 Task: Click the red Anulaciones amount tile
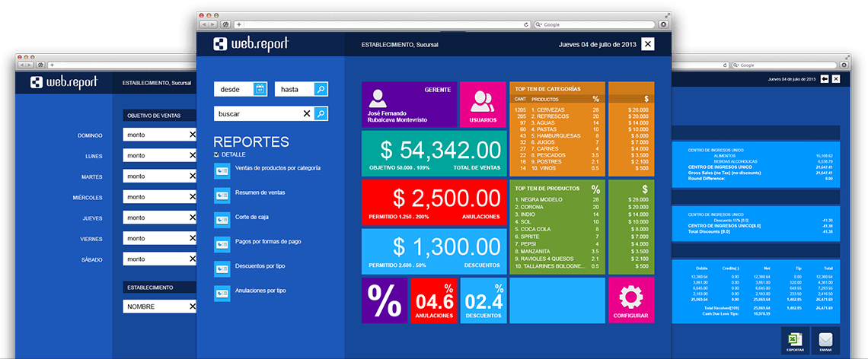[x=432, y=202]
